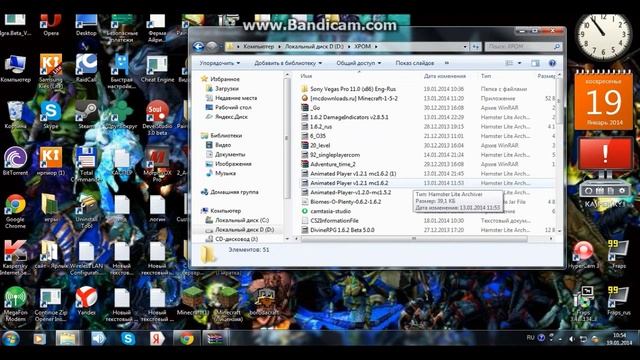
Task: Open the Google Chrome desktop shortcut
Action: pos(16,211)
